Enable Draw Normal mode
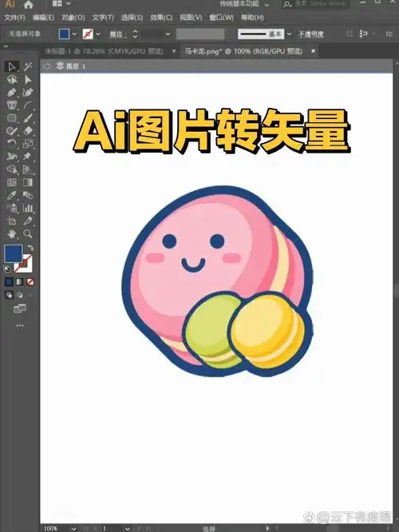 coord(9,296)
